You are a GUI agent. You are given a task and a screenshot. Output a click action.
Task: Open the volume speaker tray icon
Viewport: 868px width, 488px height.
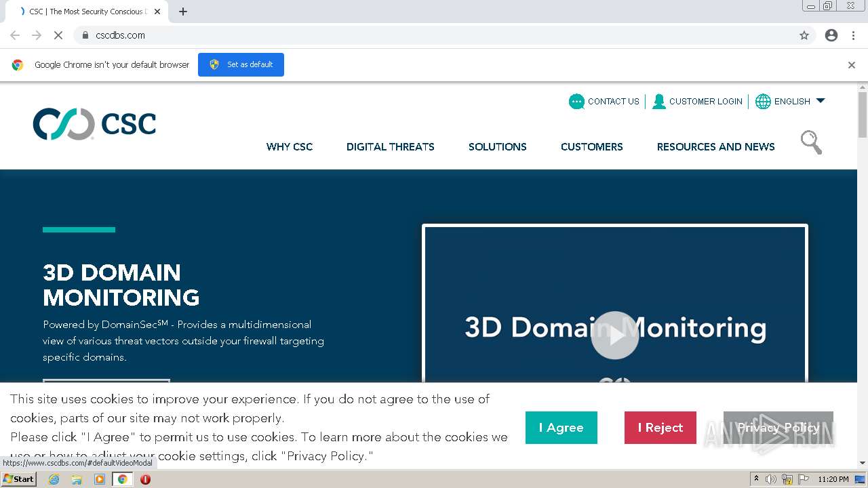[x=771, y=479]
